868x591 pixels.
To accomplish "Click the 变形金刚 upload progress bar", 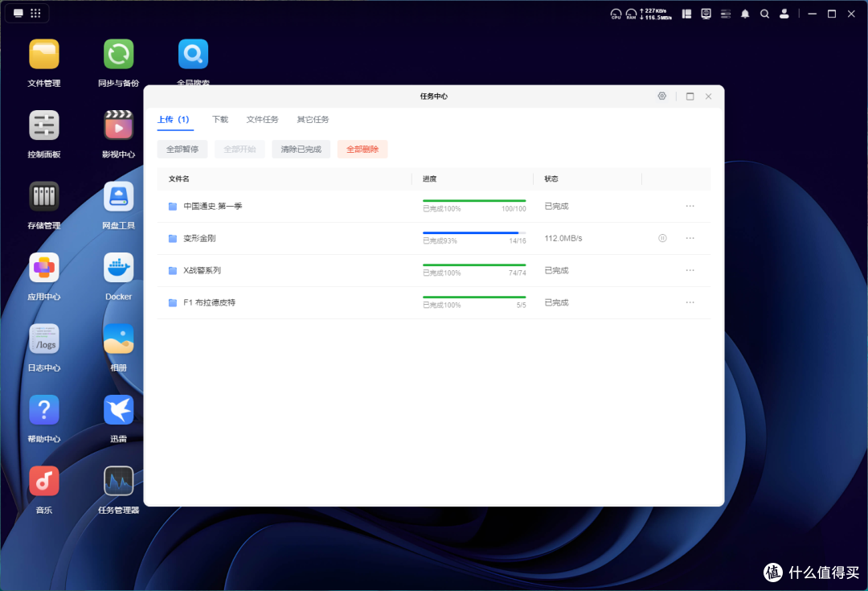I will coord(474,232).
